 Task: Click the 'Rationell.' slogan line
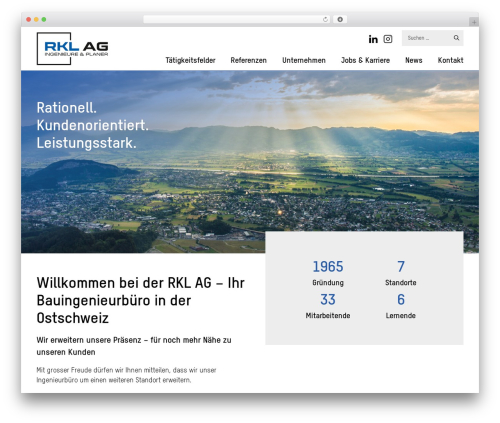coord(67,108)
